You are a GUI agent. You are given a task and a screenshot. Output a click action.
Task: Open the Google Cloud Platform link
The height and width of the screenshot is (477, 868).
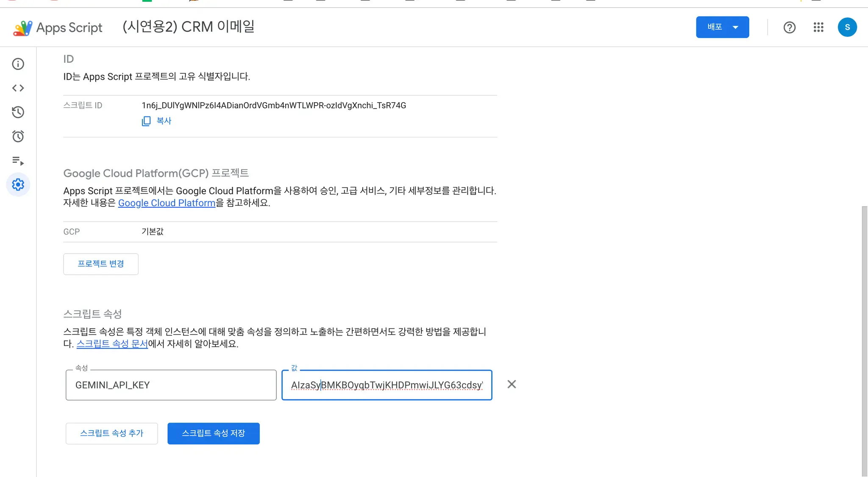[166, 203]
